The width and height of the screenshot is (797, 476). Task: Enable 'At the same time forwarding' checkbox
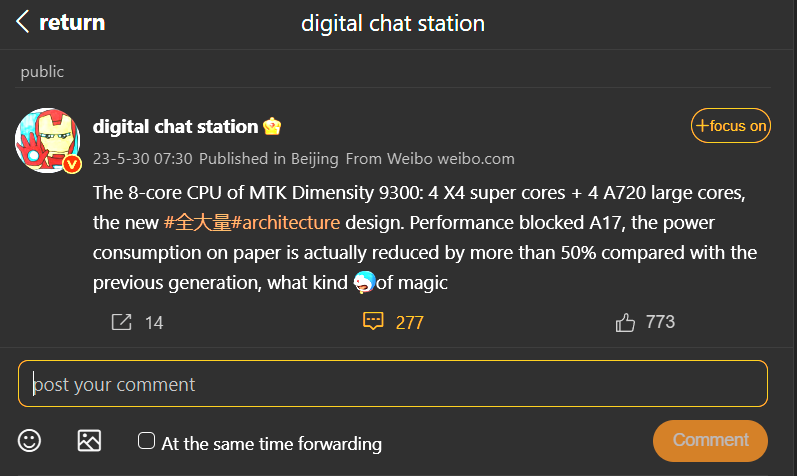coord(146,441)
